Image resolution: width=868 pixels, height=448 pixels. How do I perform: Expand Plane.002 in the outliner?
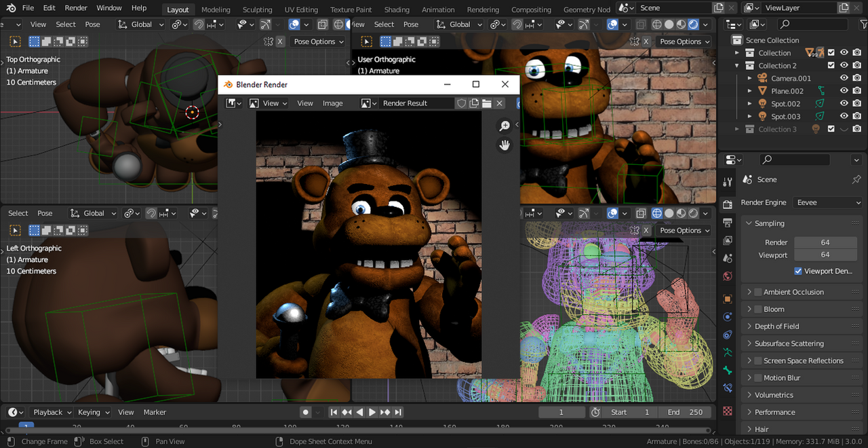click(x=749, y=91)
